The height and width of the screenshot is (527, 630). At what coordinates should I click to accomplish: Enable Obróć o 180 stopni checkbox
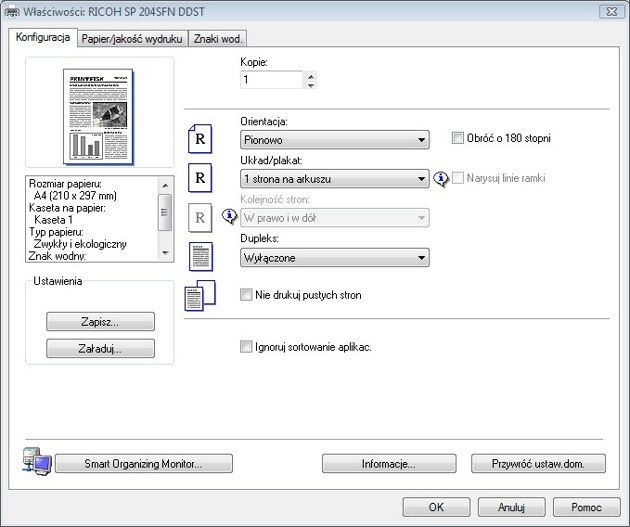coord(458,138)
